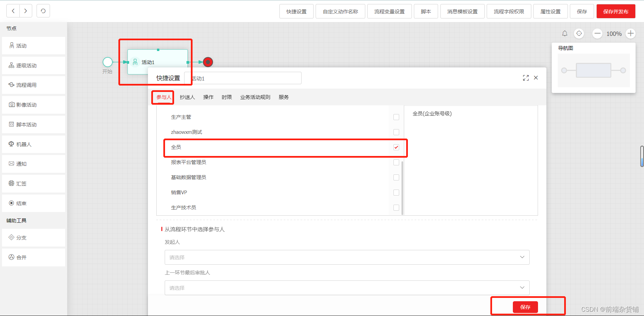Click the participant list scrollbar
Viewport: 644px width, 316px height.
coord(402,188)
